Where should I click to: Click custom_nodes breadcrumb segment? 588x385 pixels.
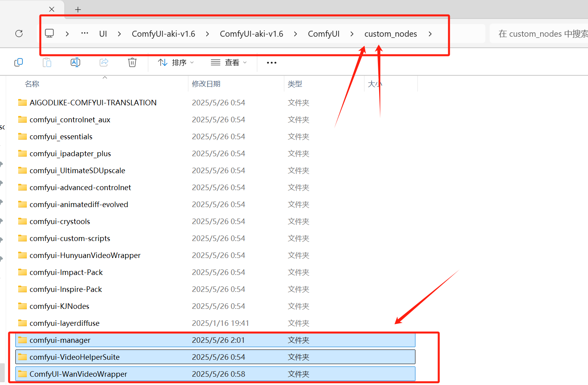click(391, 34)
